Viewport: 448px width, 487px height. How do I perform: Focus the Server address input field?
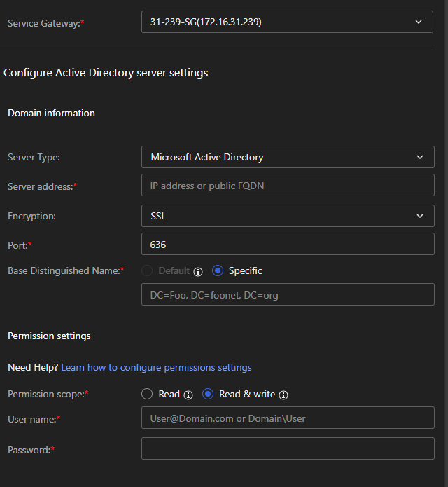click(x=288, y=186)
